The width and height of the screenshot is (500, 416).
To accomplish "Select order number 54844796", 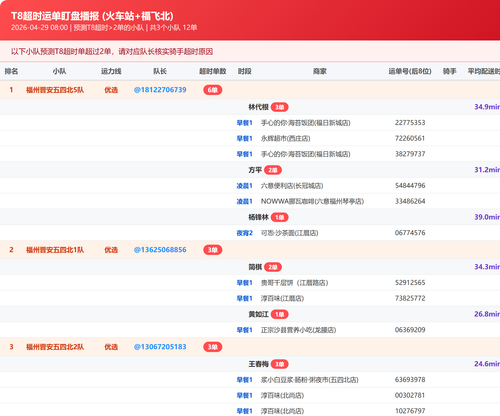I will [x=410, y=186].
